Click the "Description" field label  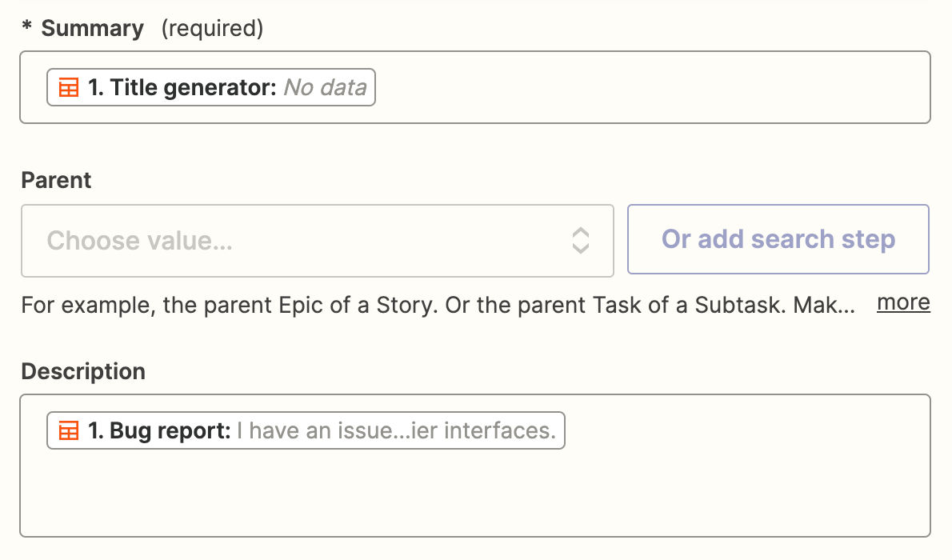[x=83, y=371]
